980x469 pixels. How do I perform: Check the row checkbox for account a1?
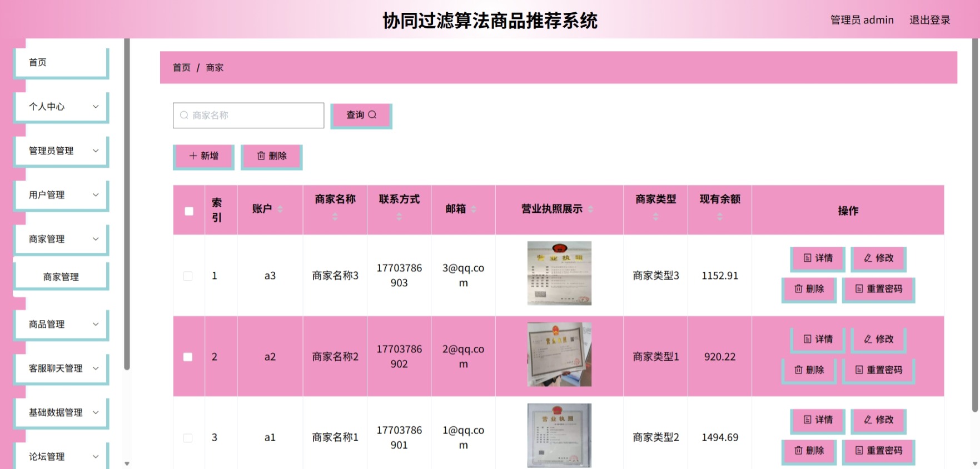[188, 438]
